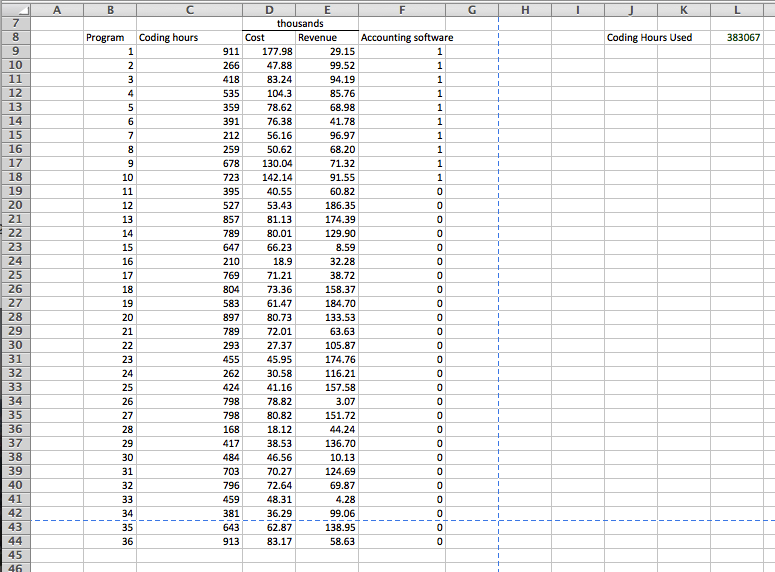Select coding hours value 911

189,51
